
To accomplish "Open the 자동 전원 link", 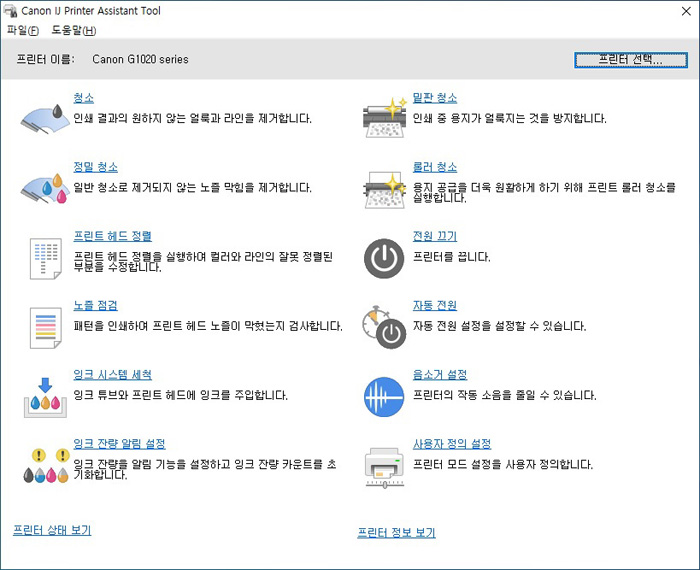I will [435, 305].
